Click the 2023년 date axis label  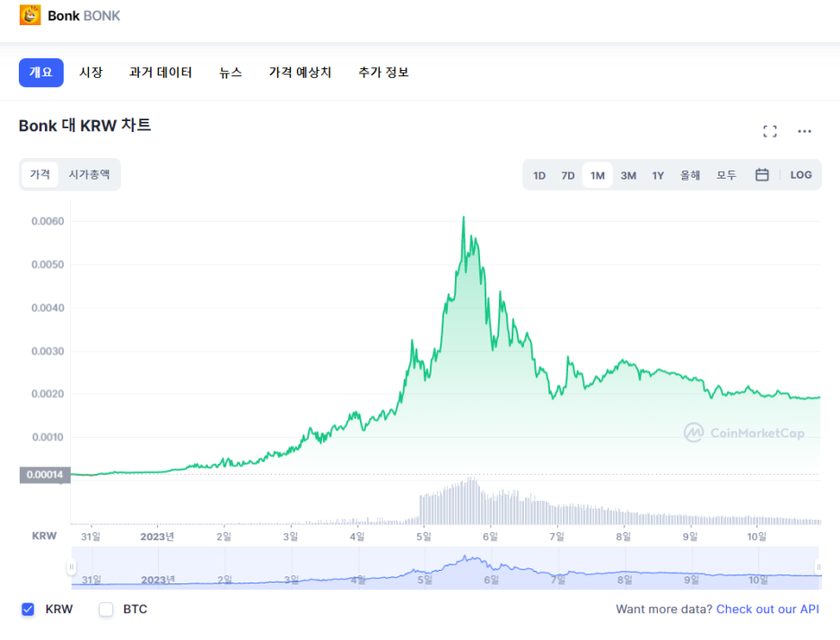pyautogui.click(x=157, y=537)
